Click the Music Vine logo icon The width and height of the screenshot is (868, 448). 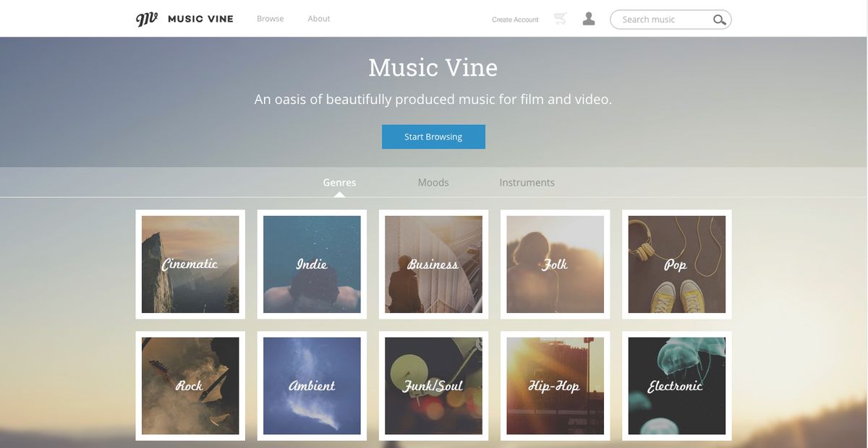[x=145, y=18]
